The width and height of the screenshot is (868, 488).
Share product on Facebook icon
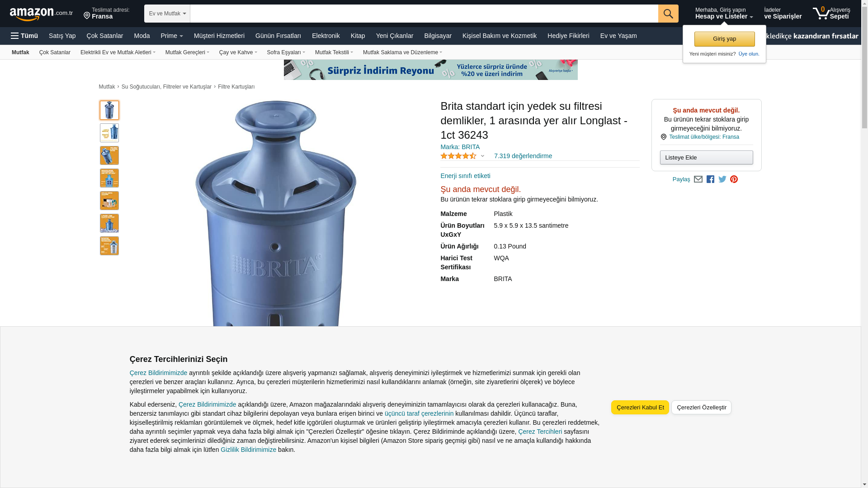pos(710,179)
